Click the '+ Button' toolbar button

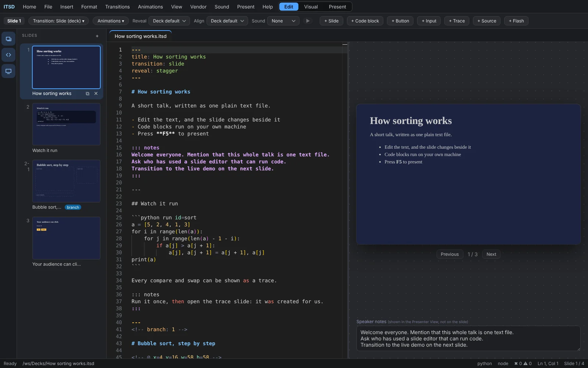tap(400, 21)
